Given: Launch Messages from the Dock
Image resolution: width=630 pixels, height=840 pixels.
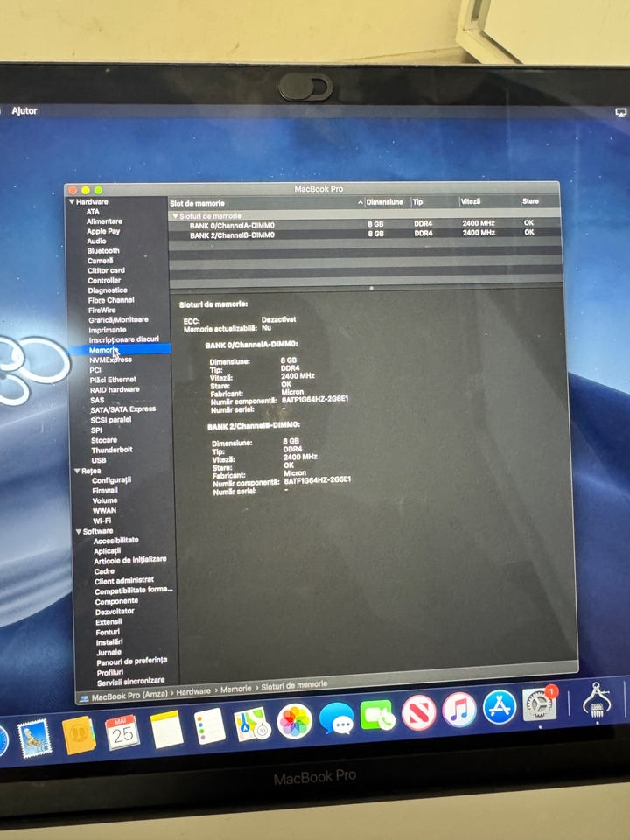Looking at the screenshot, I should pyautogui.click(x=336, y=717).
